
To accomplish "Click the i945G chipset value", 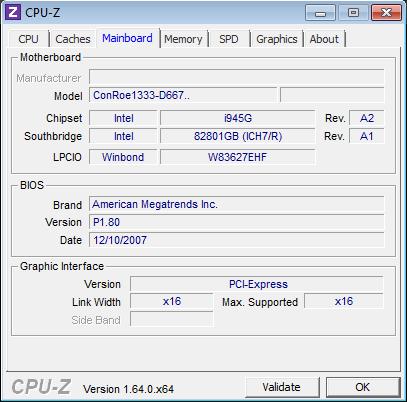I will click(238, 118).
